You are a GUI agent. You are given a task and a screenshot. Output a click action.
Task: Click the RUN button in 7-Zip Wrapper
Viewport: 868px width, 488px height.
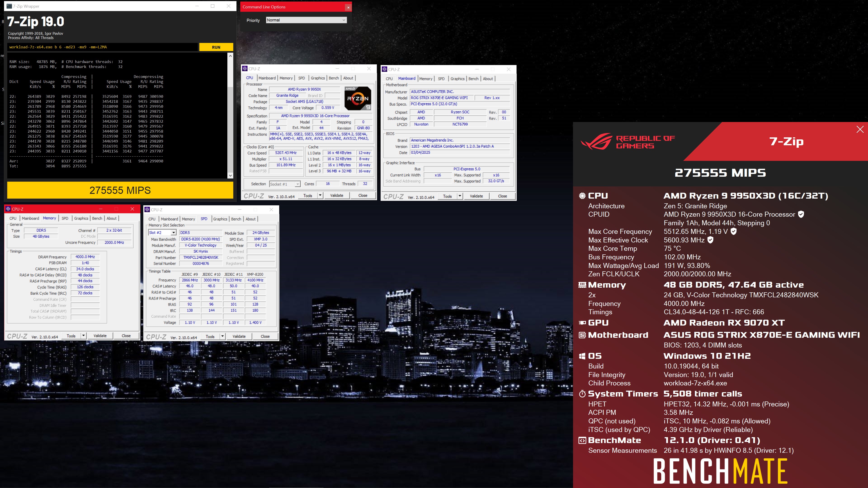216,47
